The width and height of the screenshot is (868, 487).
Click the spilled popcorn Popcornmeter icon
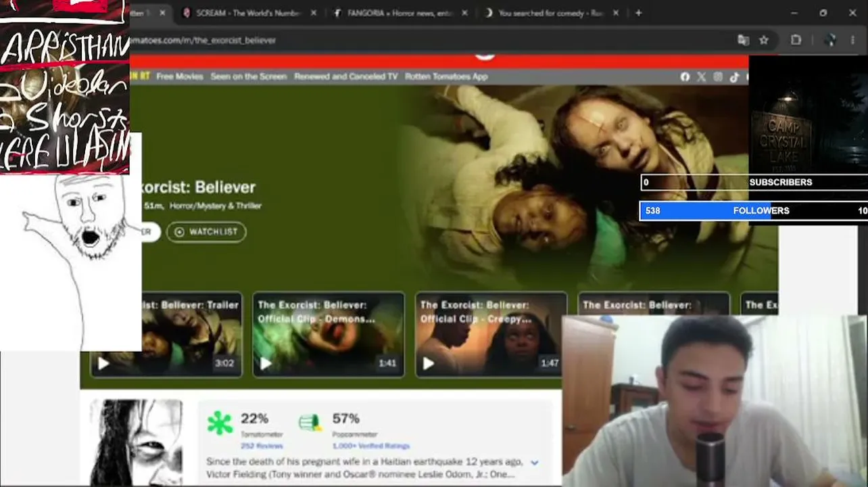coord(310,423)
